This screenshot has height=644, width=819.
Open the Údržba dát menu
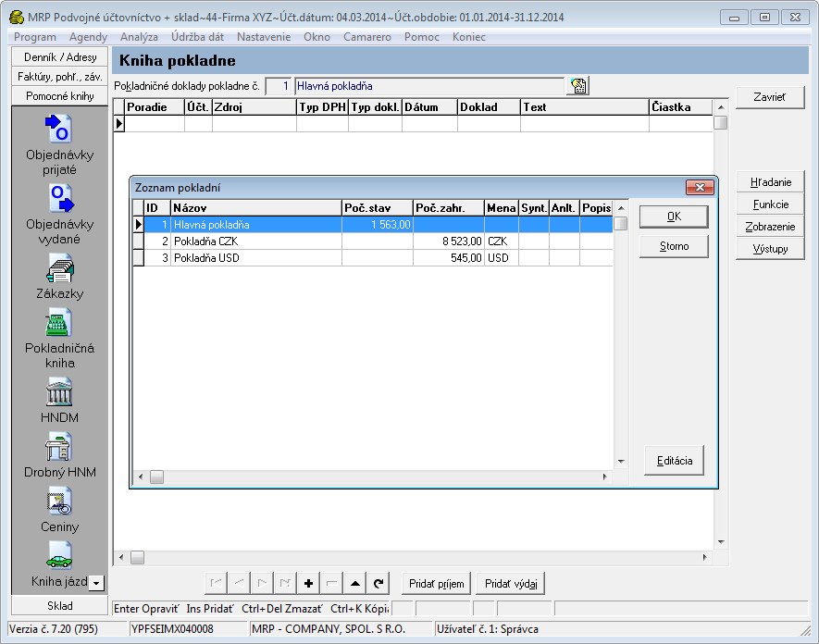pyautogui.click(x=197, y=37)
